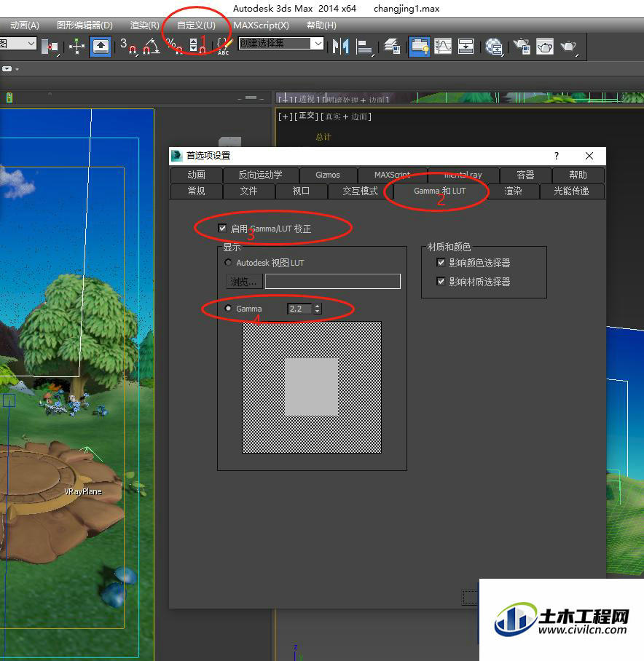The width and height of the screenshot is (644, 661).
Task: Toggle the Graphite ribbon icon
Action: 419,47
